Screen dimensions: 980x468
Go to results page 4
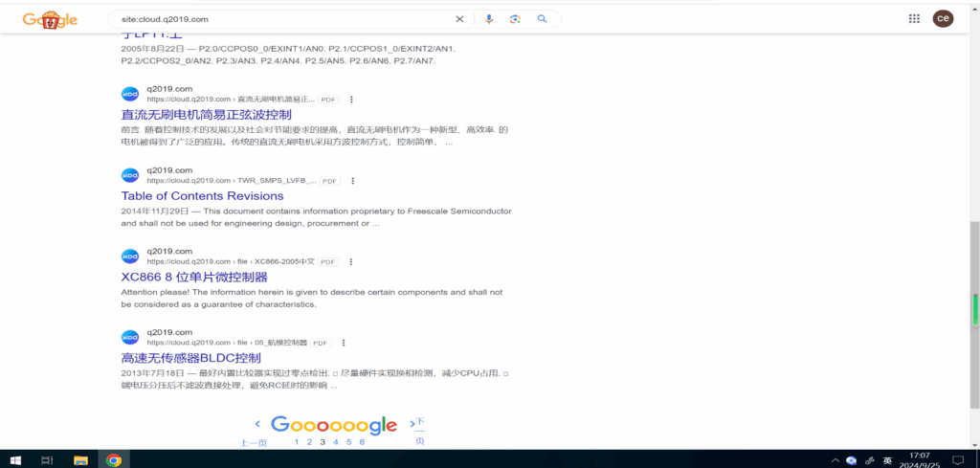(336, 442)
